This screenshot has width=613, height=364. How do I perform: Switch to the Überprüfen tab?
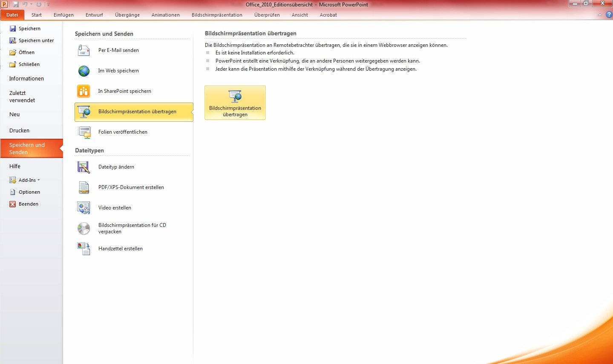click(267, 15)
